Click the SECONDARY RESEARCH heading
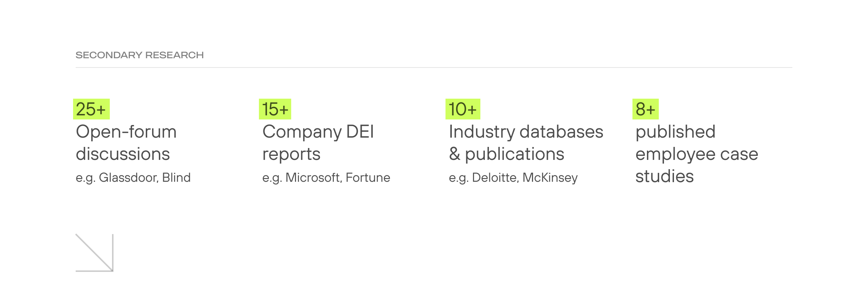Image resolution: width=868 pixels, height=286 pixels. [139, 55]
